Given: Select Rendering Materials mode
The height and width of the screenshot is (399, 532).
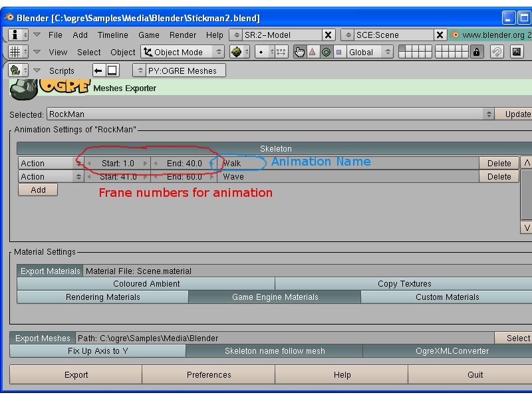Looking at the screenshot, I should [103, 297].
